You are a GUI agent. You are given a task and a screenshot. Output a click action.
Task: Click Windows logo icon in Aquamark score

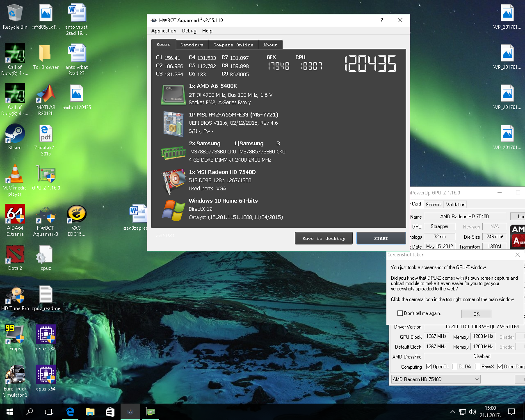173,210
